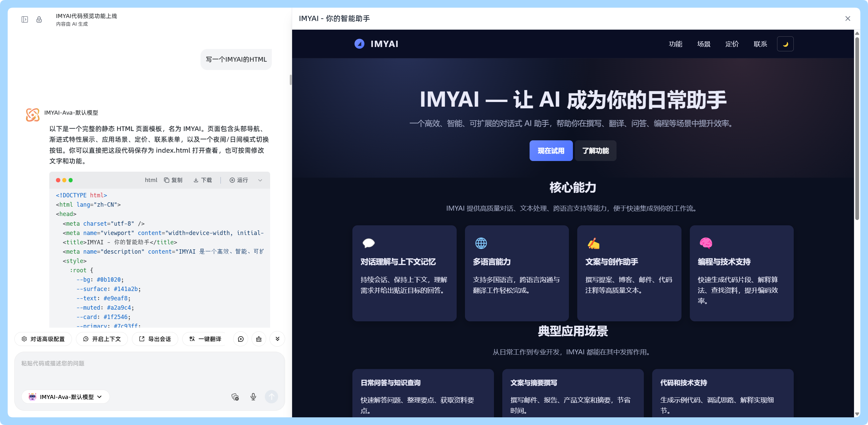Run the html code preview
The image size is (868, 425).
tap(239, 180)
